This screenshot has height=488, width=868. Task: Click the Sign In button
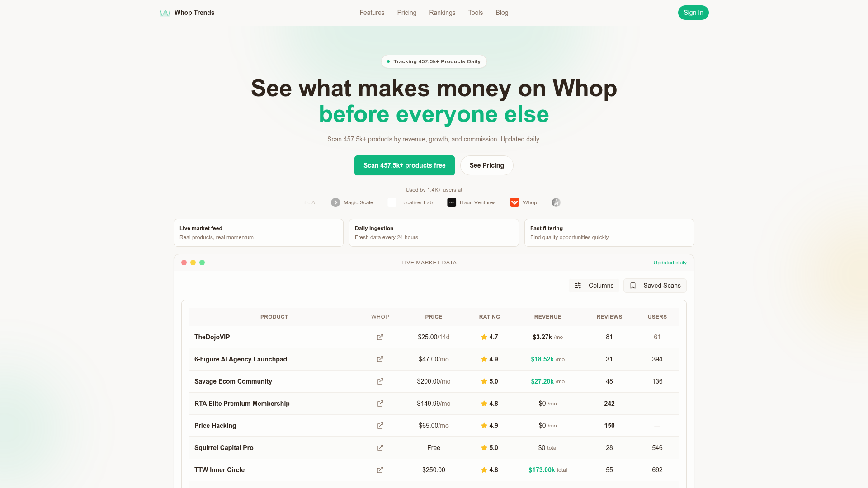[693, 13]
